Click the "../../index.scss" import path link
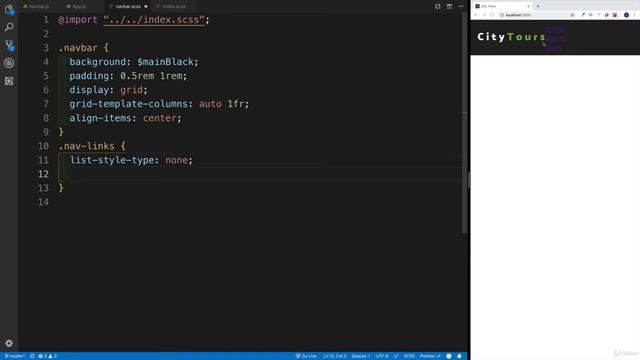 pos(154,20)
